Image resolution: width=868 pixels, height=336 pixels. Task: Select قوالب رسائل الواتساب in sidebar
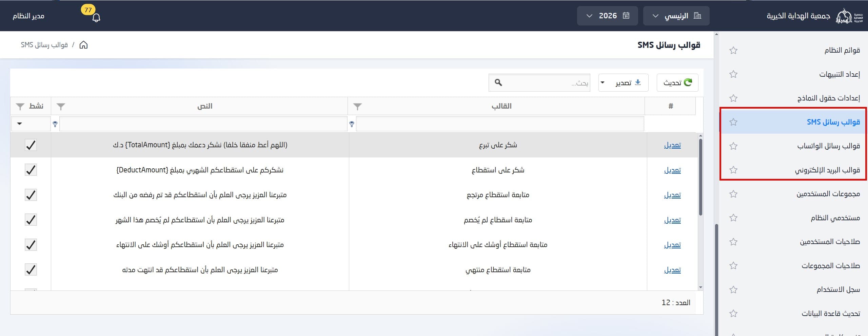pyautogui.click(x=829, y=146)
